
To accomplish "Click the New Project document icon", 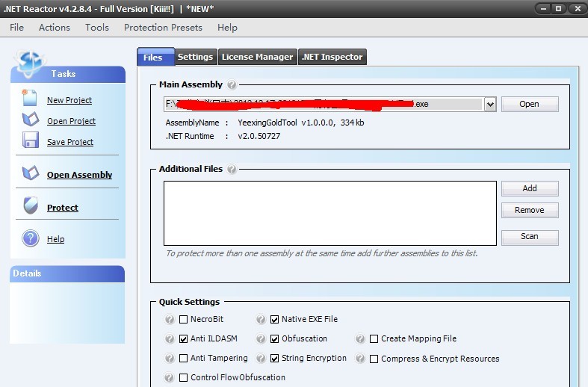I will (29, 98).
